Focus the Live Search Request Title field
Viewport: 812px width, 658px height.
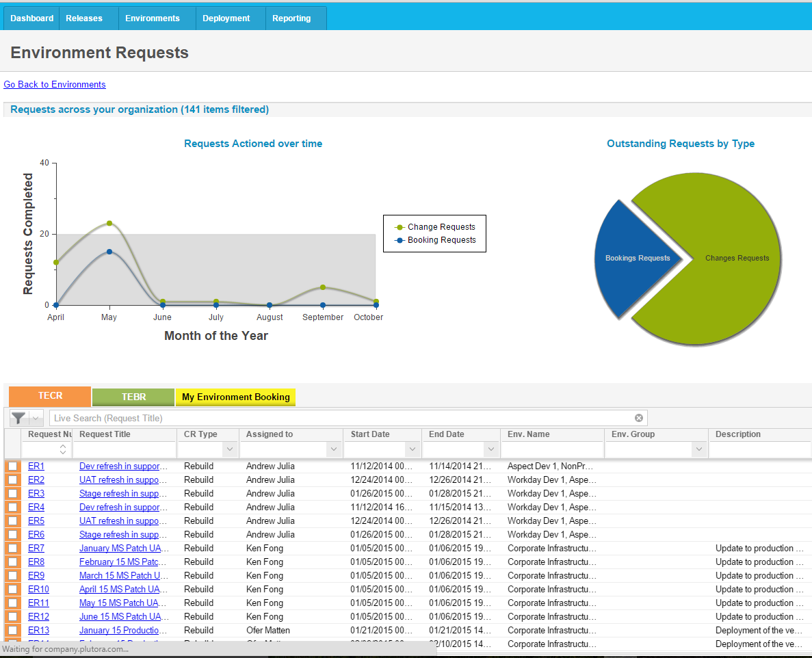342,418
